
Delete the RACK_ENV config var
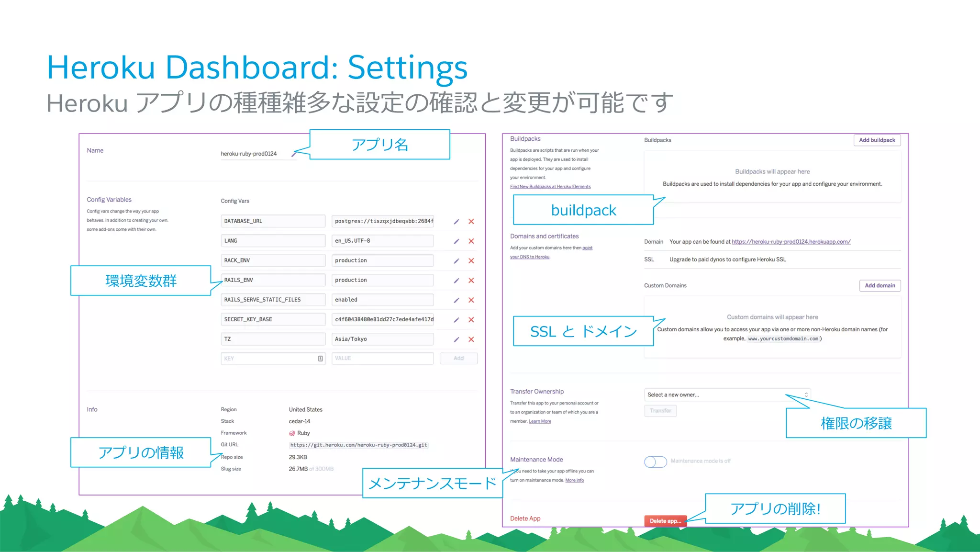(471, 261)
